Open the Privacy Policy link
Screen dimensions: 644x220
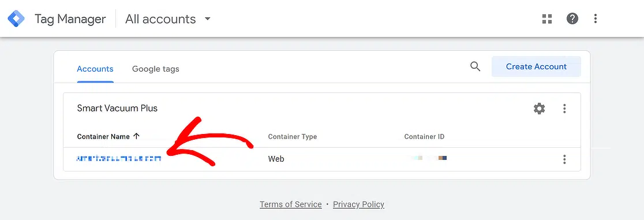[x=358, y=204]
